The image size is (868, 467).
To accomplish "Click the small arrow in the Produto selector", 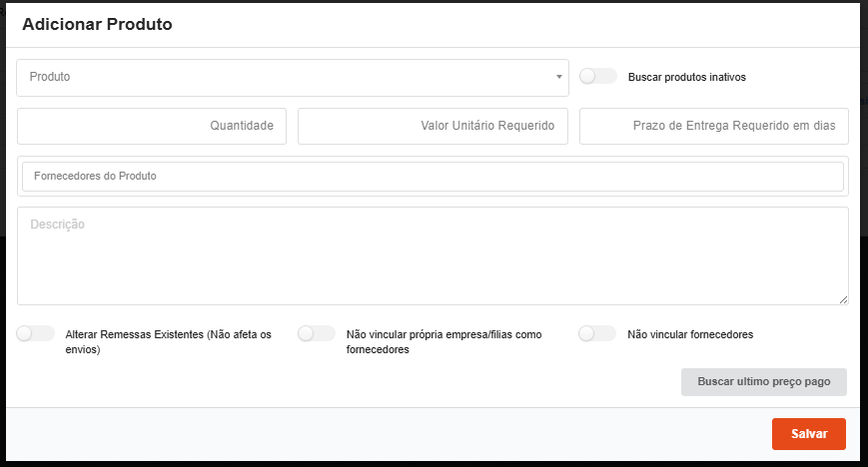I will click(x=559, y=77).
